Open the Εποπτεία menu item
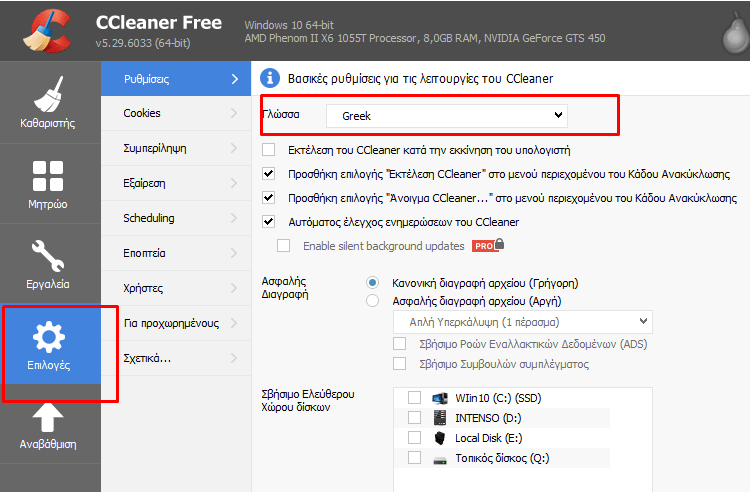Viewport: 750px width, 492px height. [176, 253]
